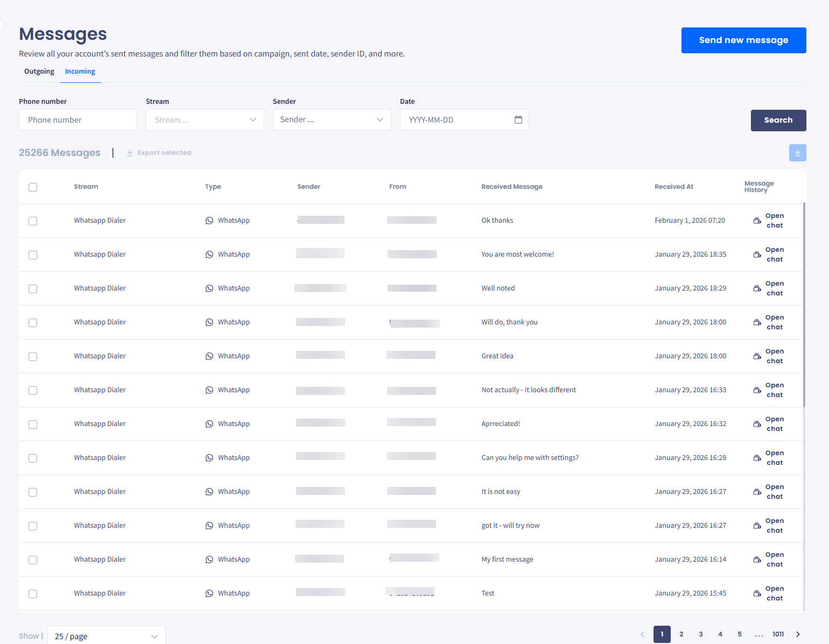This screenshot has width=829, height=644.
Task: Click Export selected download icon
Action: (x=130, y=153)
